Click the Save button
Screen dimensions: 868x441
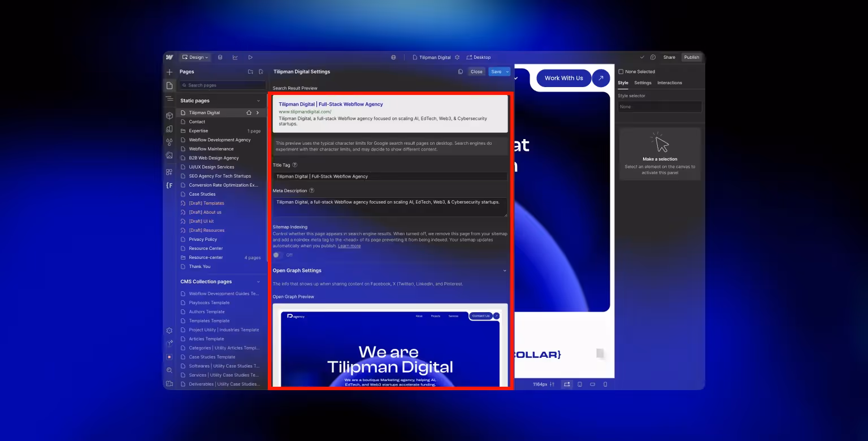[496, 72]
